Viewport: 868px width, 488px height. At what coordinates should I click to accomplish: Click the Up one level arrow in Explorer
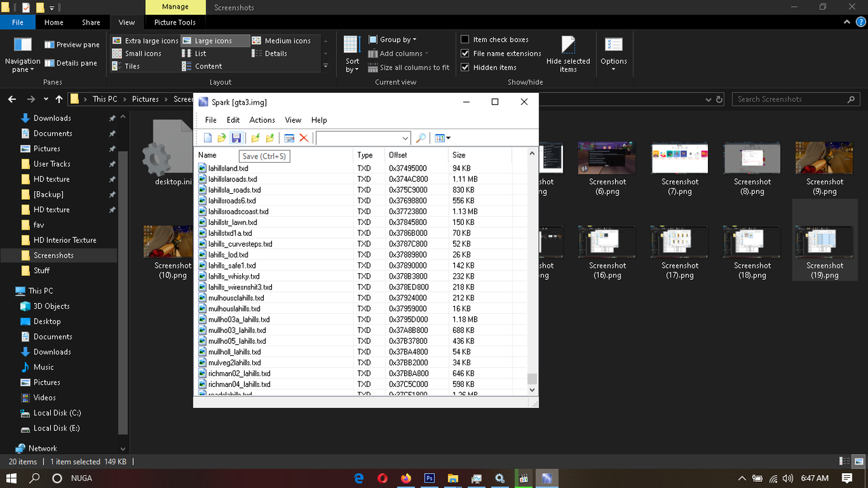click(x=59, y=99)
